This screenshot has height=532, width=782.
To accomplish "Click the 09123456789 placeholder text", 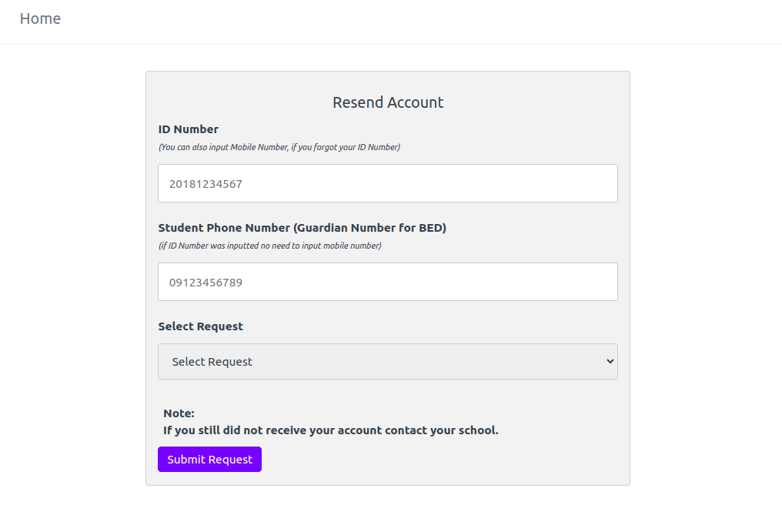I will (206, 283).
